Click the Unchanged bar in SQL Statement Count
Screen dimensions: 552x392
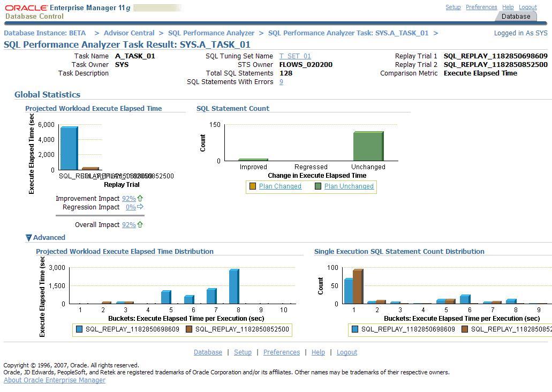point(368,146)
